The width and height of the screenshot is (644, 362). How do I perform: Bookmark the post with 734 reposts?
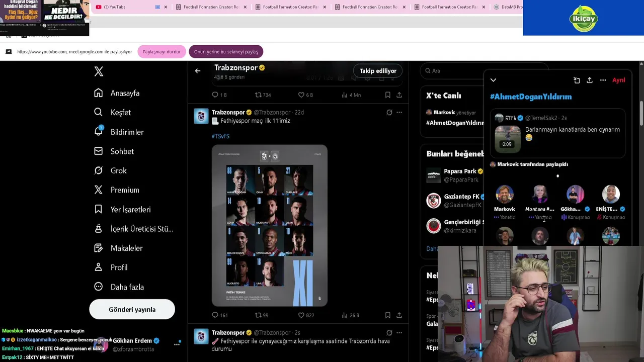387,95
